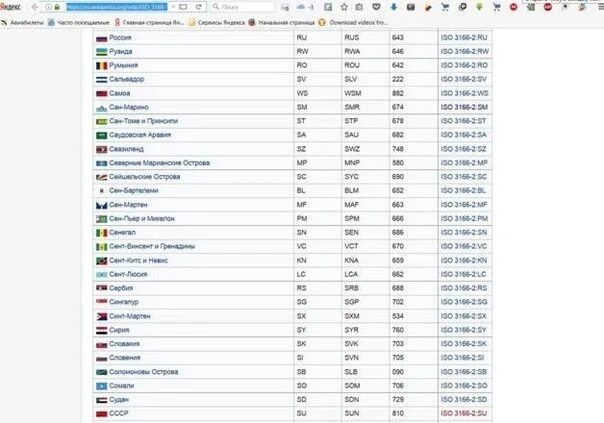Select the SXM code in Синт-Мартен row
604x423 pixels.
click(x=352, y=316)
